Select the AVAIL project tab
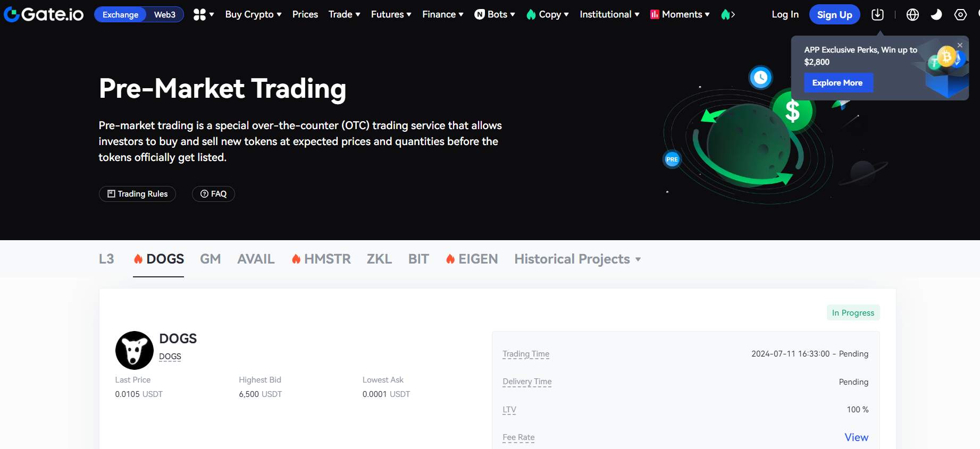Screen dimensions: 980x449 (x=256, y=259)
